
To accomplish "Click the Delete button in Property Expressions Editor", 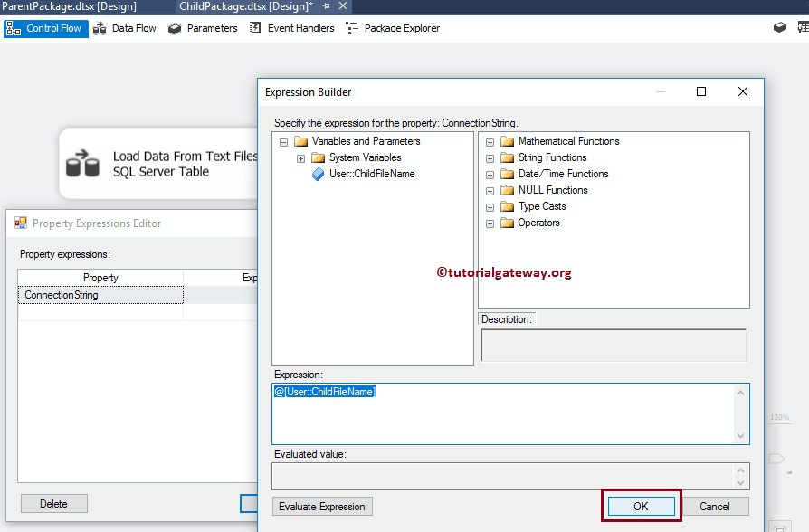I will tap(53, 503).
